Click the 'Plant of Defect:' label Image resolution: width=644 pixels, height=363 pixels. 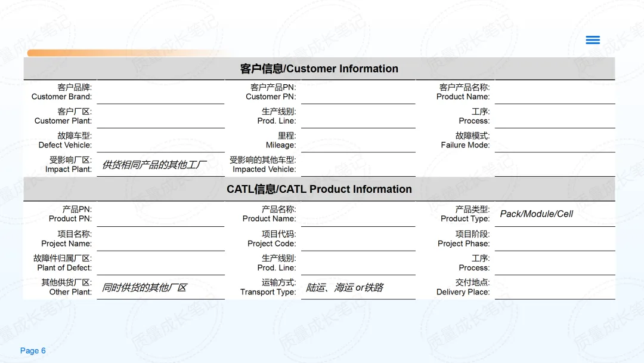(x=64, y=268)
